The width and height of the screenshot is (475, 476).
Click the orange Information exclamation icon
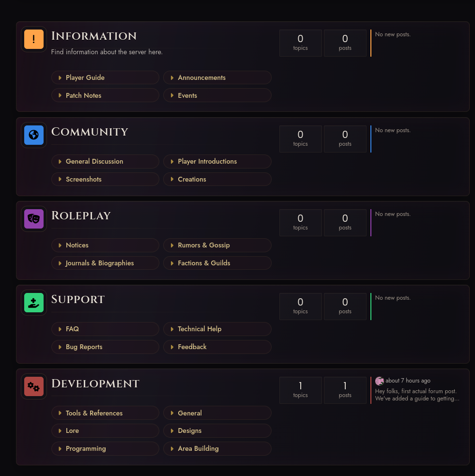coord(34,39)
